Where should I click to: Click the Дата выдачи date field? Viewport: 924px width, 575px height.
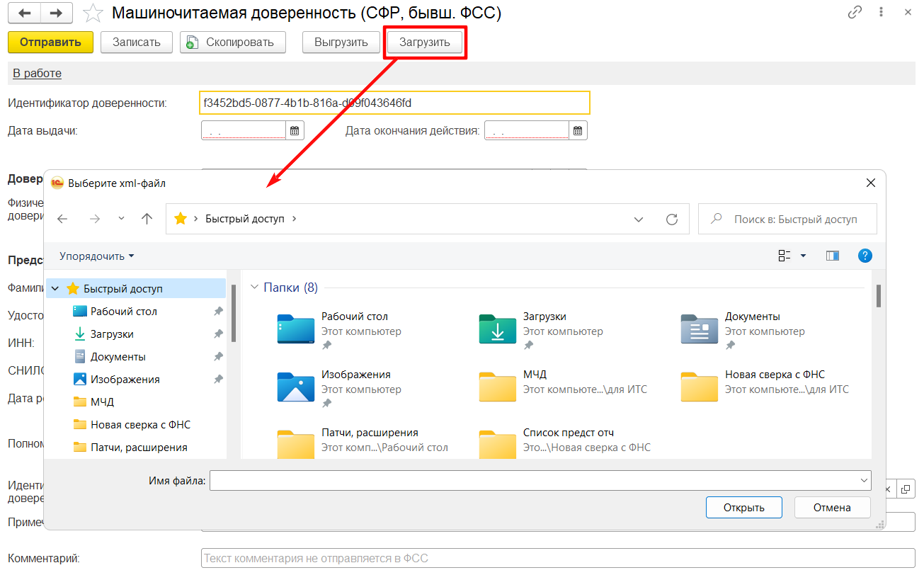[x=244, y=130]
